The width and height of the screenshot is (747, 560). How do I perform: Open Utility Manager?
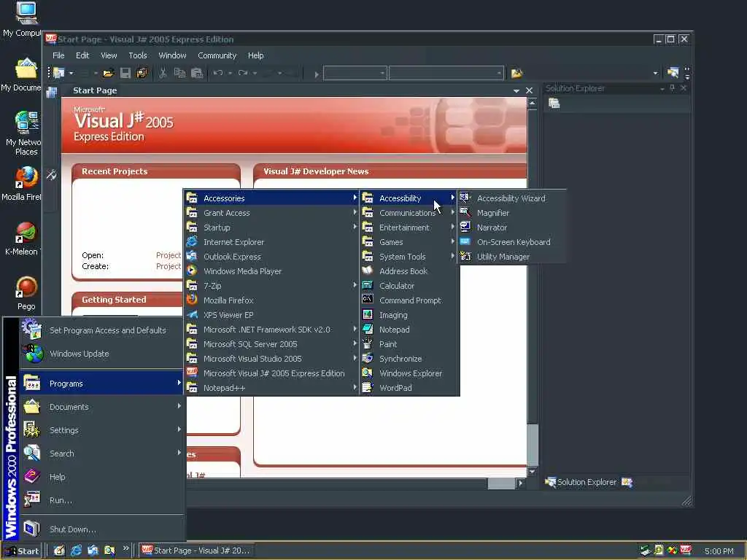(513, 257)
